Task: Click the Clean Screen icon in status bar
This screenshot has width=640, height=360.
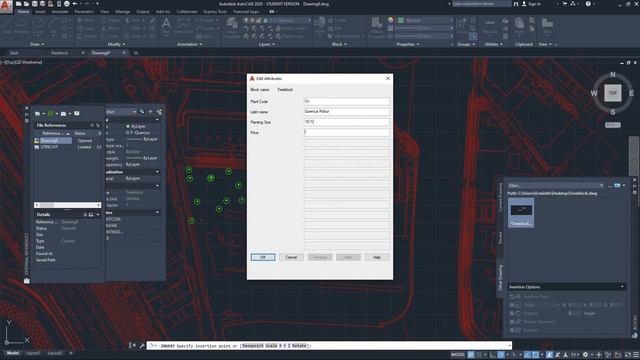Action: (x=627, y=355)
